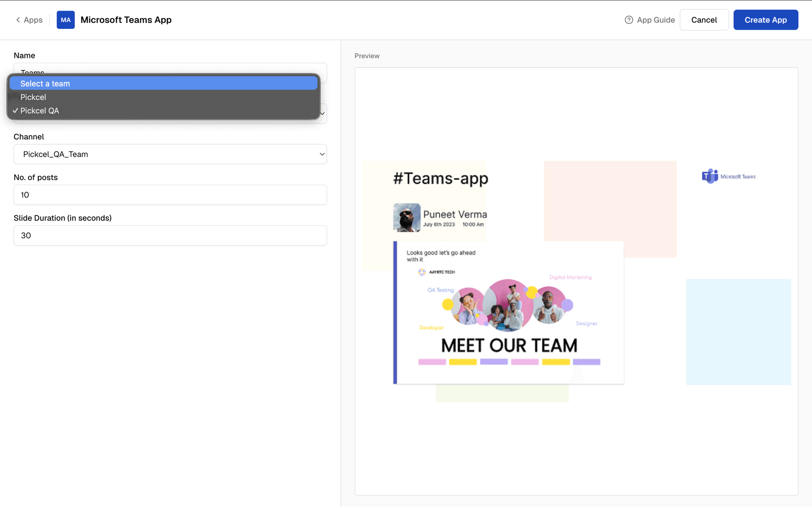
Task: Choose 'Select a team' option
Action: 164,84
